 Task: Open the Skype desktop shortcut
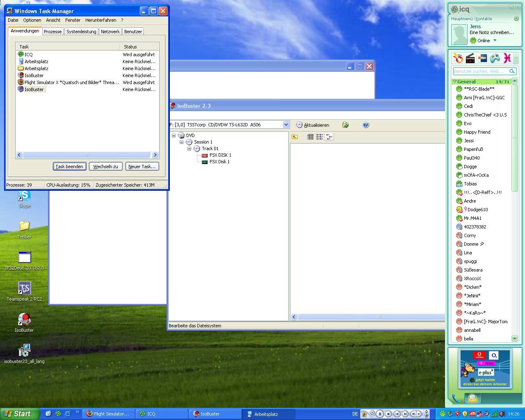pyautogui.click(x=25, y=199)
